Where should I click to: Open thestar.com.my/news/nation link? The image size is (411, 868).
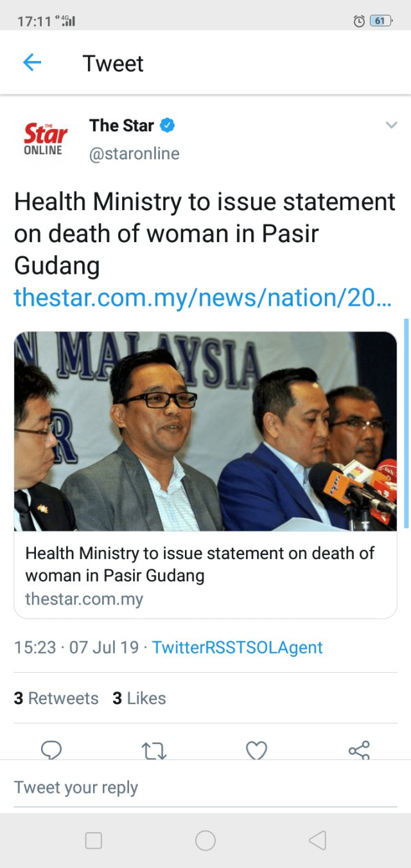[x=202, y=297]
